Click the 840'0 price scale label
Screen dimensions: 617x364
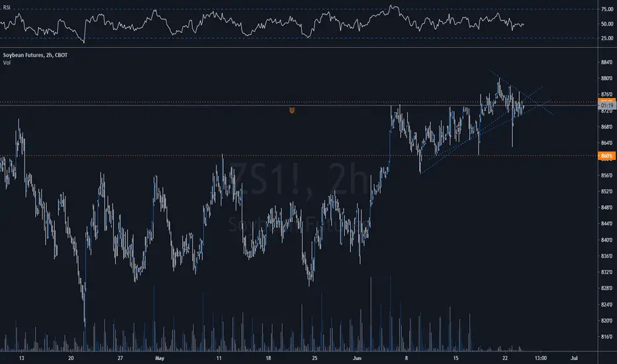607,240
